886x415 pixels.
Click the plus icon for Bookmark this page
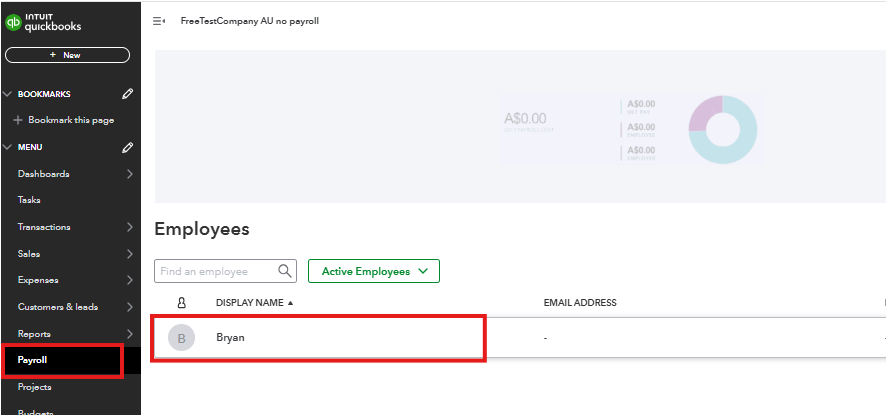pyautogui.click(x=18, y=120)
